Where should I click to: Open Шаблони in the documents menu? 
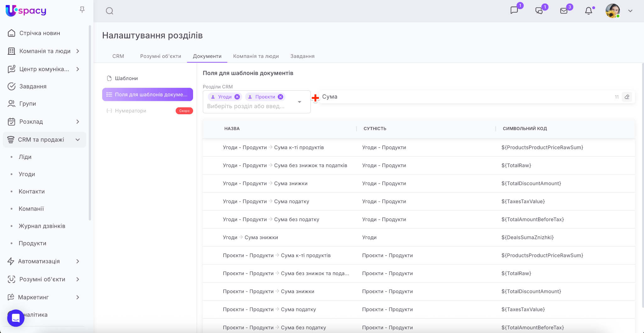(x=126, y=78)
